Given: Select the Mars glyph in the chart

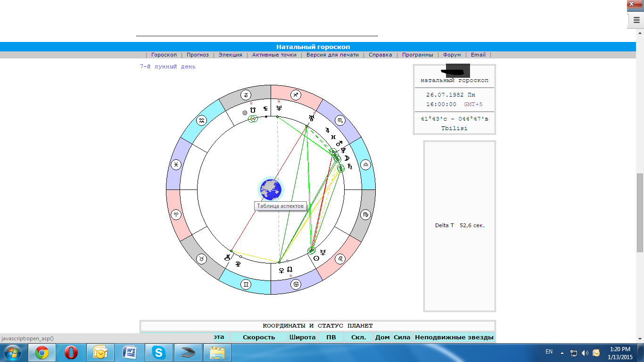Looking at the screenshot, I should point(339,143).
